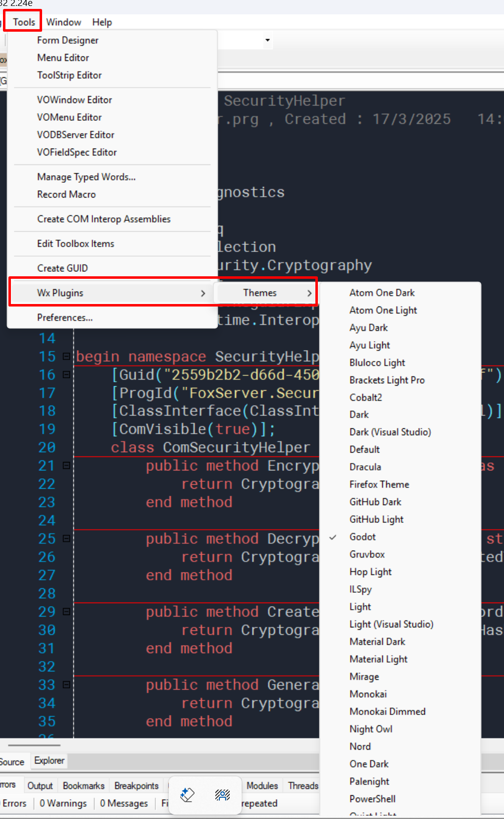The width and height of the screenshot is (504, 819).
Task: Collapse the Encrypt method fold on line 21
Action: (66, 465)
